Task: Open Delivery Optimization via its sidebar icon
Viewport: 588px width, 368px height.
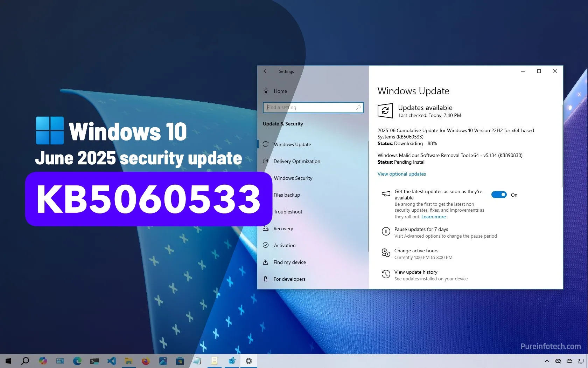Action: pyautogui.click(x=266, y=161)
